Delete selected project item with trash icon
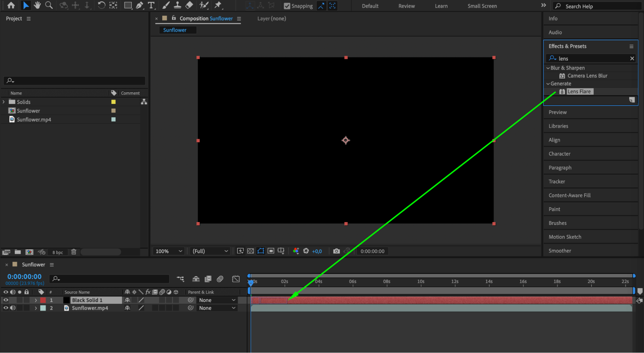644x353 pixels. (x=74, y=252)
